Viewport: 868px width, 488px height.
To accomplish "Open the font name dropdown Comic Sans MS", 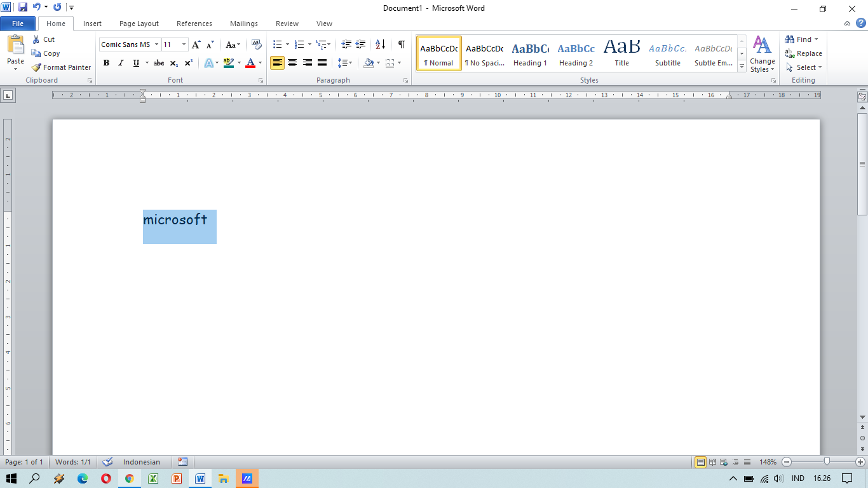I will tap(156, 44).
